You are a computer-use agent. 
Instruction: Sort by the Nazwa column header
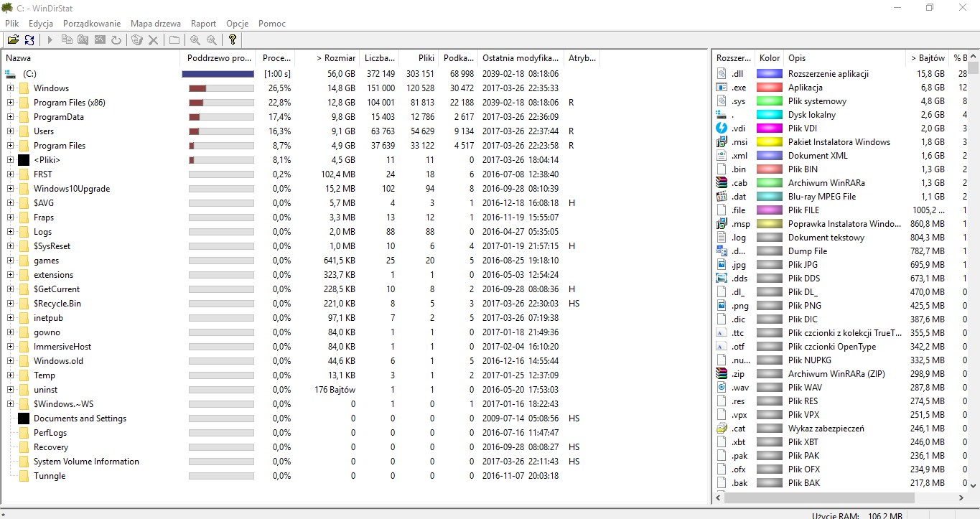[91, 58]
